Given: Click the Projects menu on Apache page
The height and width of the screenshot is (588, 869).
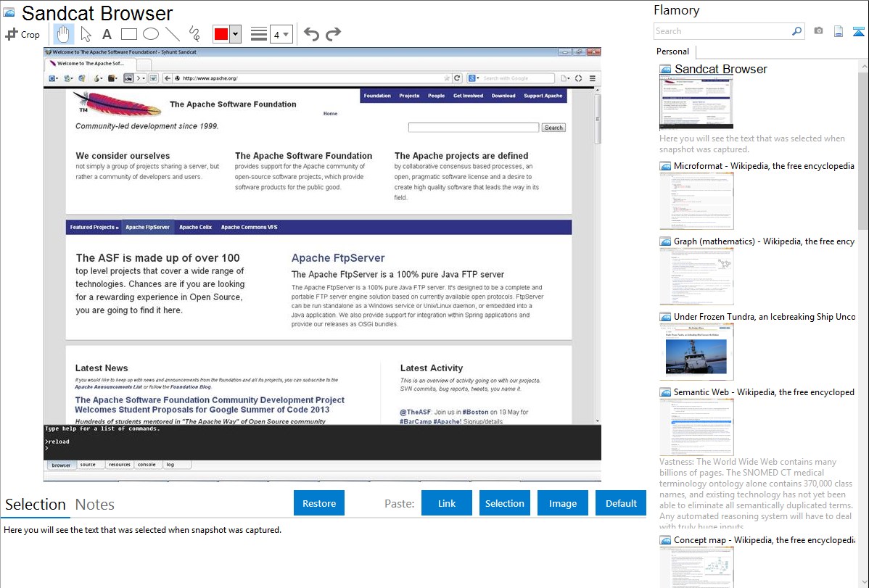Looking at the screenshot, I should point(409,96).
